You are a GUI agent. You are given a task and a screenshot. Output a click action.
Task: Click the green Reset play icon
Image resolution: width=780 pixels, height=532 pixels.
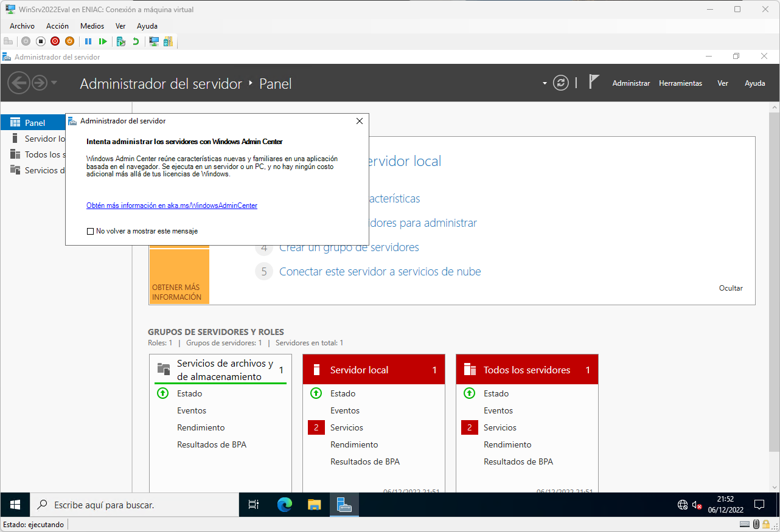coord(103,41)
